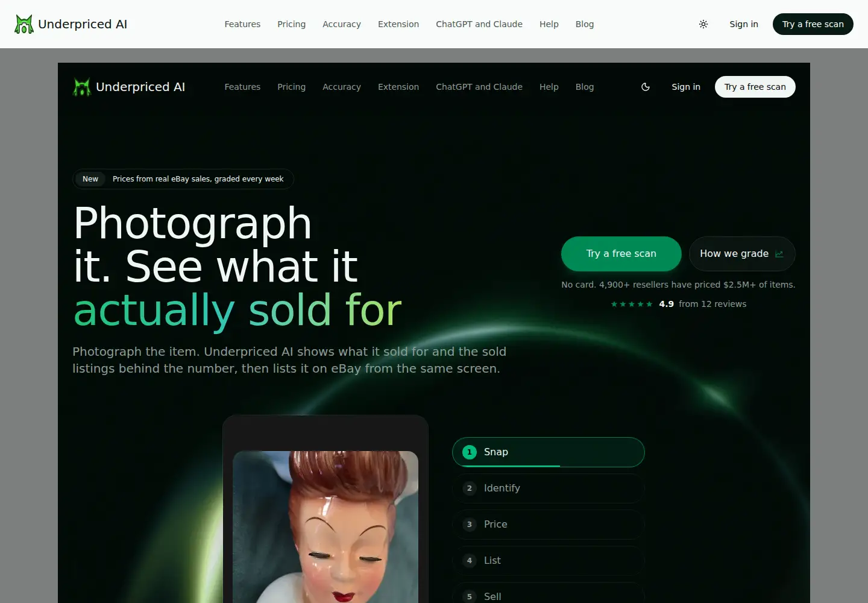The width and height of the screenshot is (868, 603).
Task: Click Sign in in the white header
Action: (744, 24)
